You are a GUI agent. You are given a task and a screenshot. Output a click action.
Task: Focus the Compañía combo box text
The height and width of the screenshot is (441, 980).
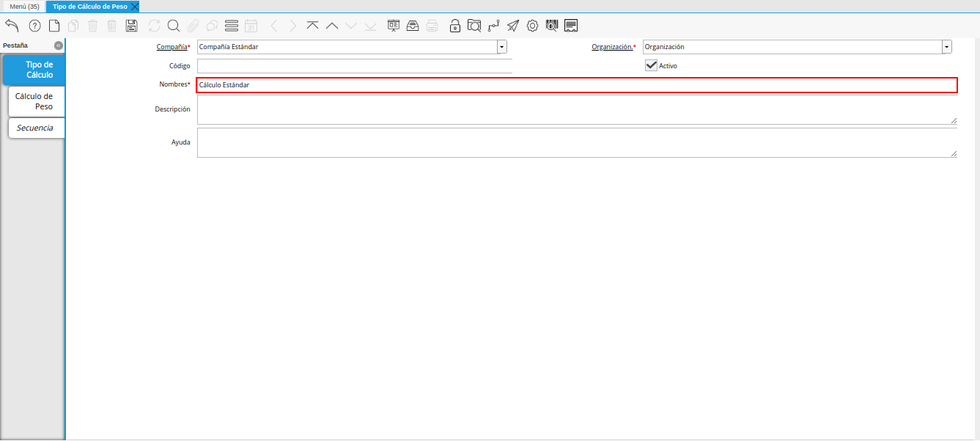(347, 47)
